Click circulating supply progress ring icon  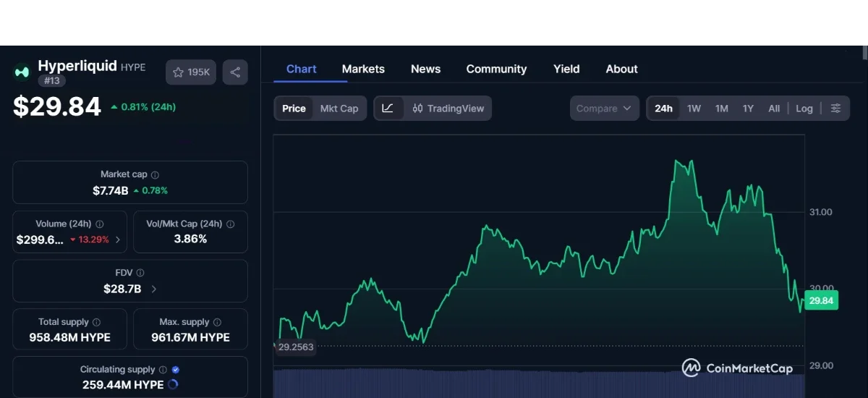tap(173, 385)
